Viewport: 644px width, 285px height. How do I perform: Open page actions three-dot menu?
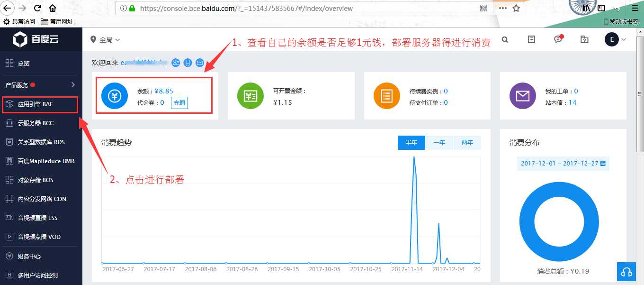click(502, 8)
